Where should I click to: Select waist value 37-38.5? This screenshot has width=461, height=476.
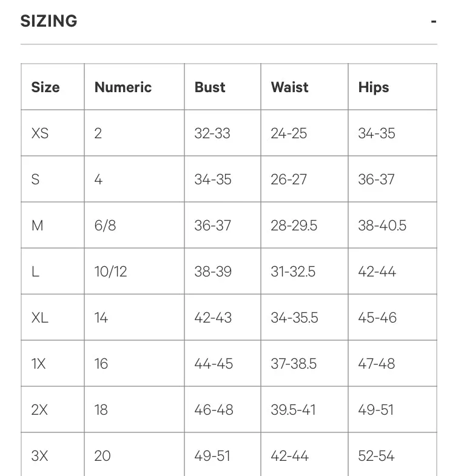coord(294,364)
